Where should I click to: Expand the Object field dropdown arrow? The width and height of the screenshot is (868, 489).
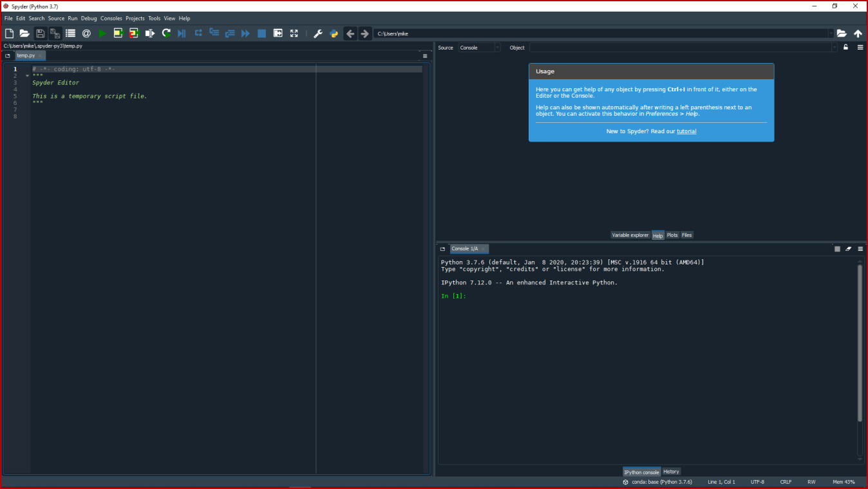835,48
